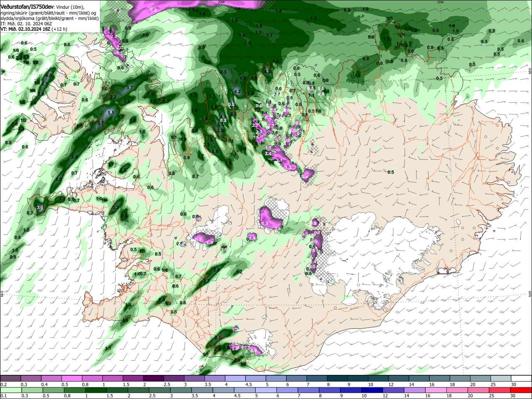Click the upper legend swatch labeled 0.2
Screen dimensions: 532x399
click(10, 379)
